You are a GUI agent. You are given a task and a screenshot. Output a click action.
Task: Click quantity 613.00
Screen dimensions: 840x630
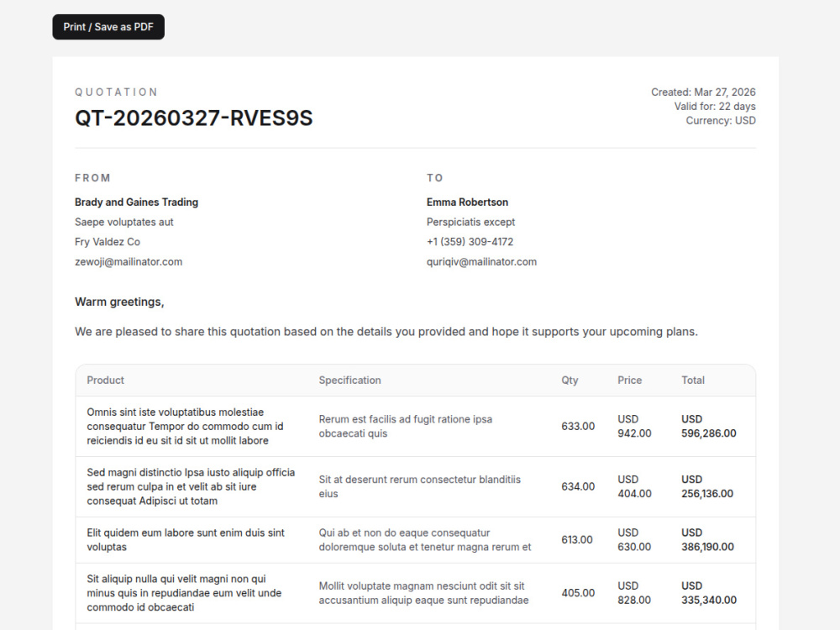pyautogui.click(x=577, y=540)
